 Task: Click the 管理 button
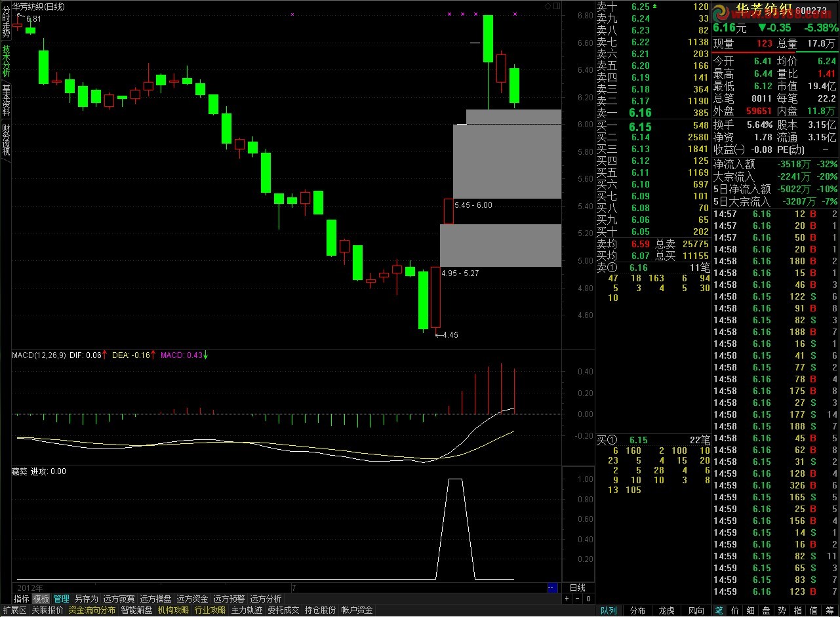pyautogui.click(x=62, y=599)
